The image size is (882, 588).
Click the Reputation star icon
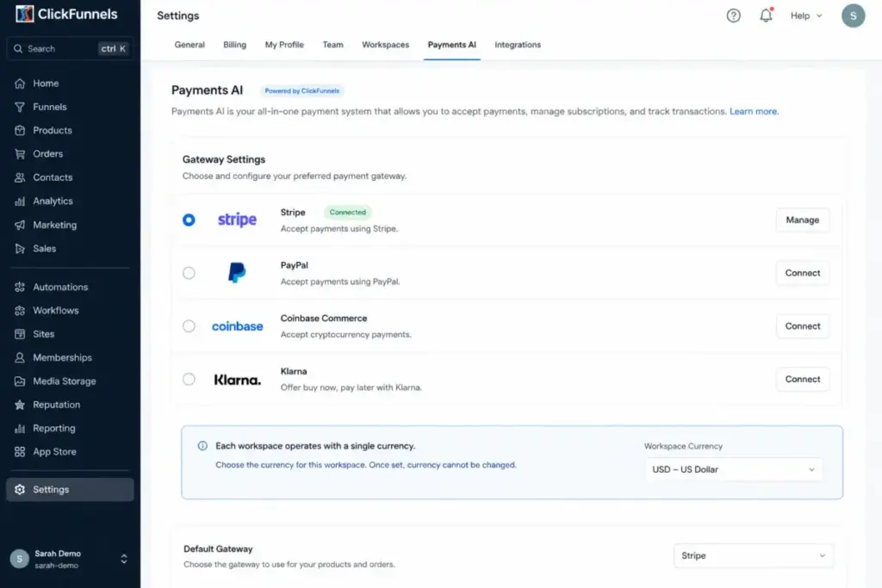pyautogui.click(x=20, y=405)
